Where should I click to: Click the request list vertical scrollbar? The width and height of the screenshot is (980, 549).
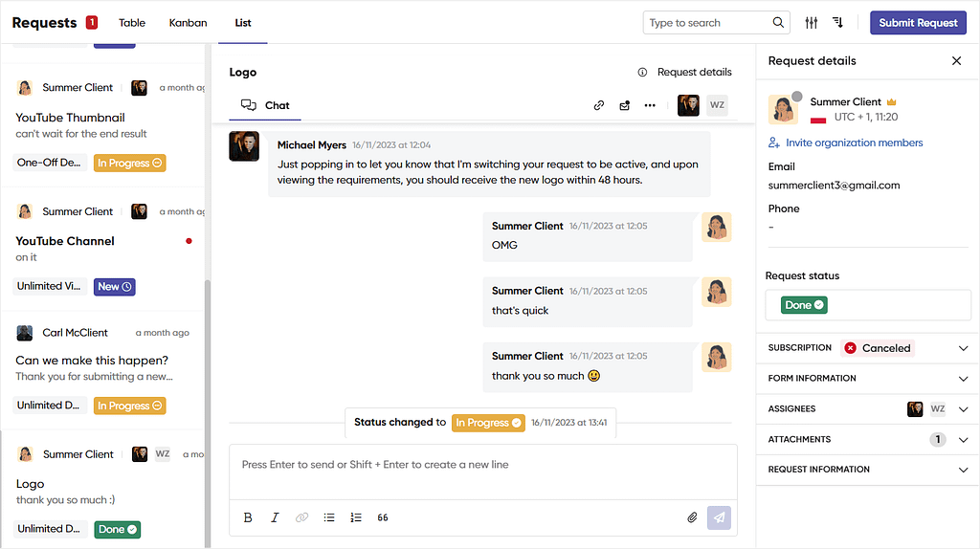tap(208, 412)
